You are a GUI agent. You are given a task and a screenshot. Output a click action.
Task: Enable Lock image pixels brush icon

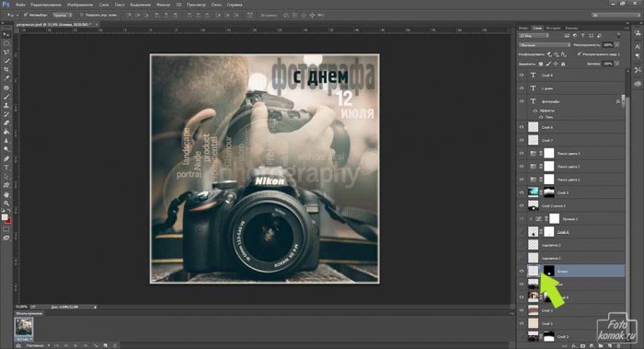click(548, 64)
